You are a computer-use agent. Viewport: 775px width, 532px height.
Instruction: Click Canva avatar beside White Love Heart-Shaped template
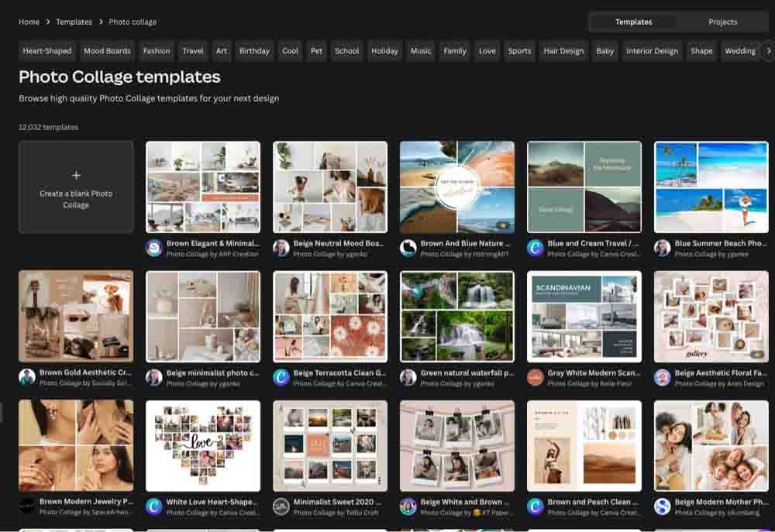[154, 506]
